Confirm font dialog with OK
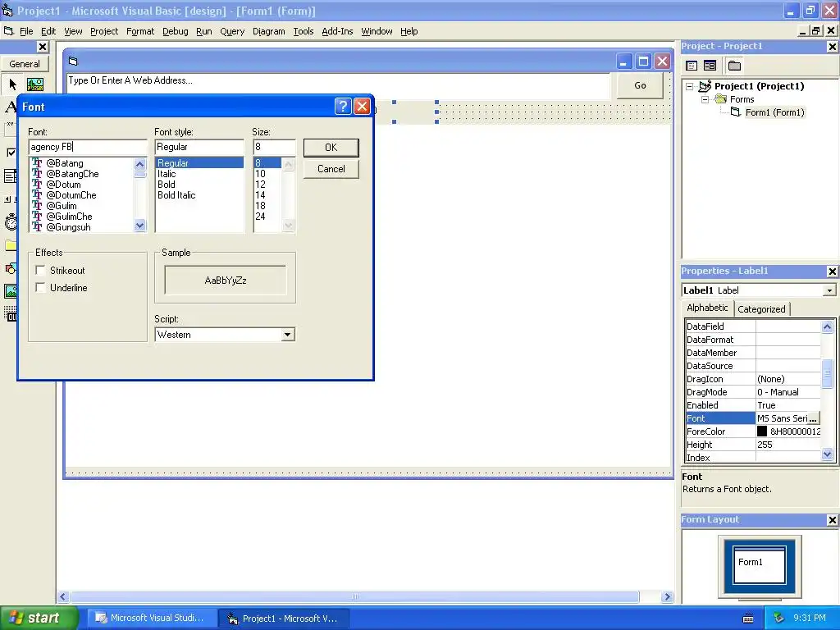Viewport: 840px width, 630px height. (x=331, y=148)
